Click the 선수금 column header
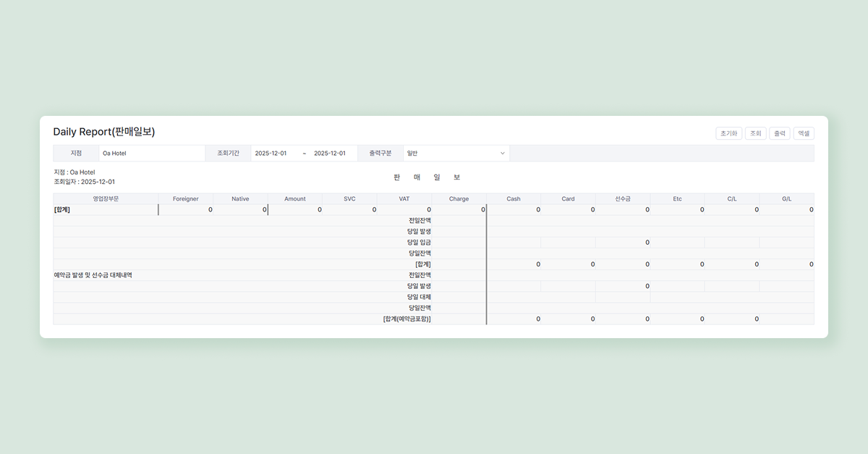This screenshot has height=454, width=868. pyautogui.click(x=623, y=198)
